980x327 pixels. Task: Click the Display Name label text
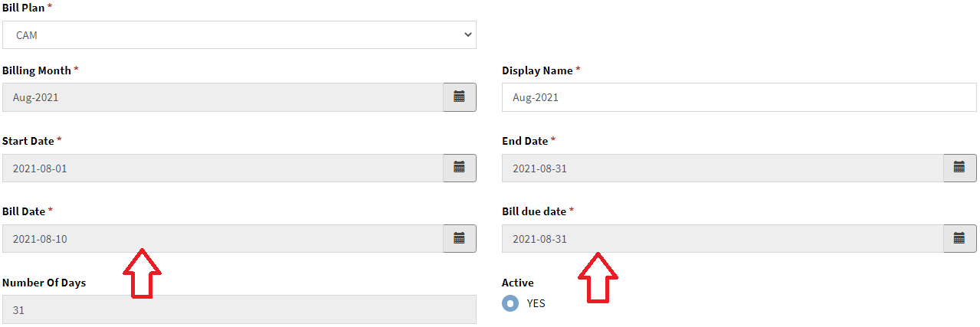pos(537,70)
